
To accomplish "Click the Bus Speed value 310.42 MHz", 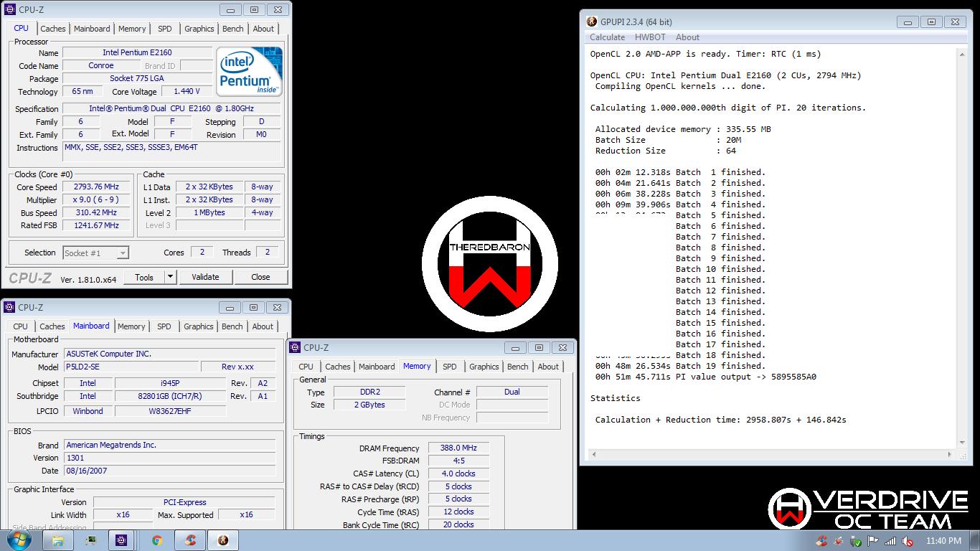I will (96, 212).
